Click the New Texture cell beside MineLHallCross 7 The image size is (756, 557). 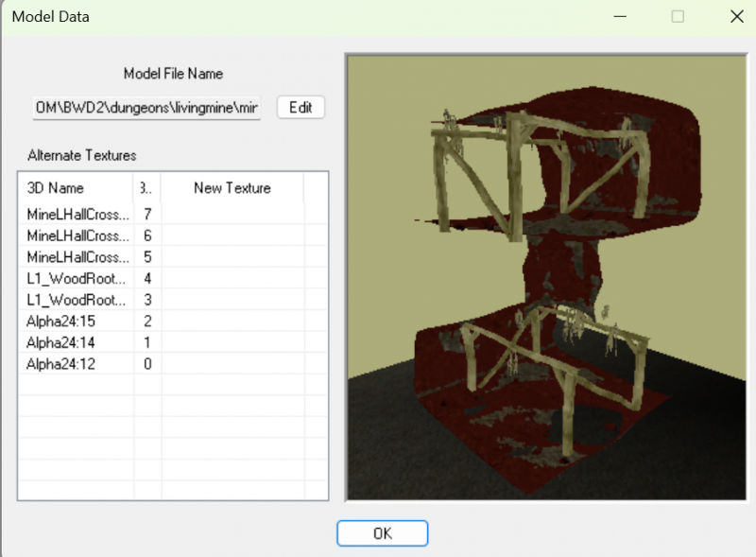232,214
